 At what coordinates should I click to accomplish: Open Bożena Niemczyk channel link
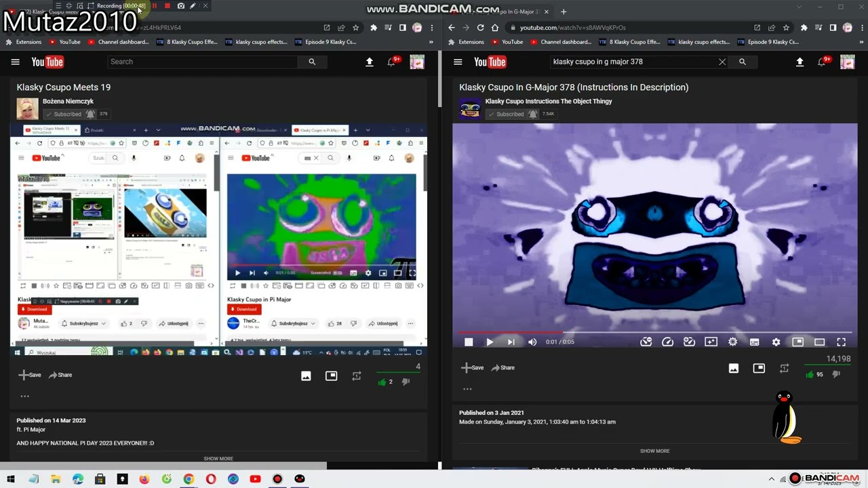(x=68, y=102)
